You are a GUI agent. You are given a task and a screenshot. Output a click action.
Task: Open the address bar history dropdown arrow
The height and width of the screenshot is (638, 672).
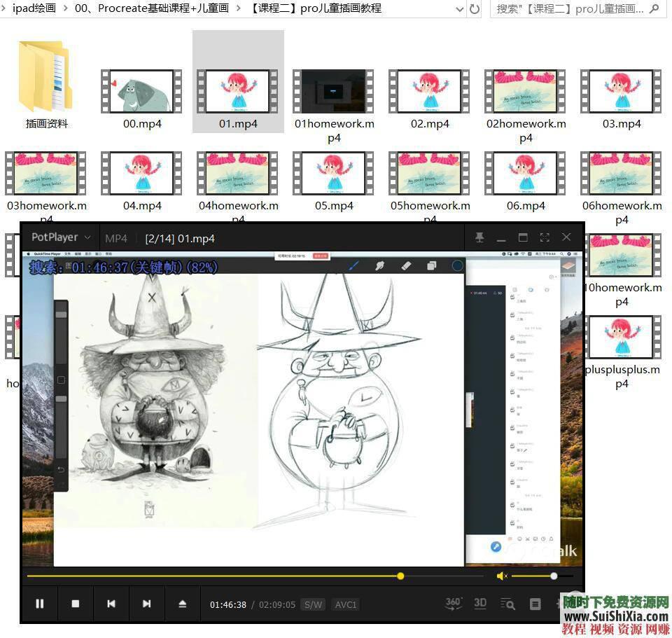pos(460,9)
